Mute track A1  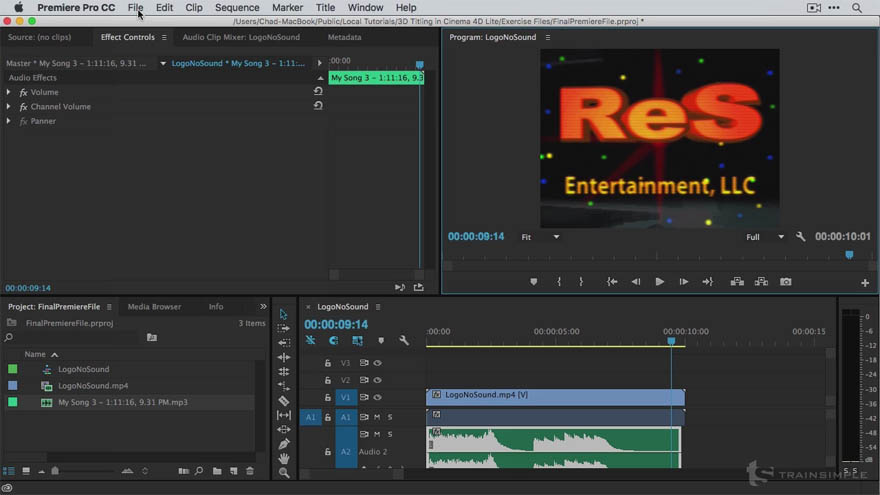click(x=377, y=417)
